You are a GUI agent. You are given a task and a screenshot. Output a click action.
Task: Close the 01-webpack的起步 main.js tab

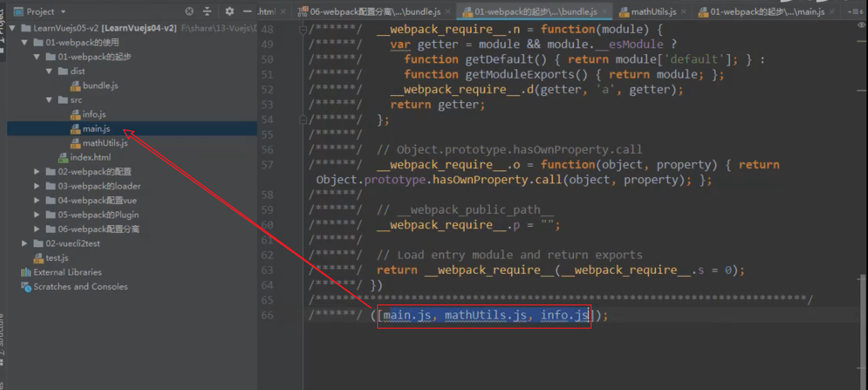coord(832,12)
